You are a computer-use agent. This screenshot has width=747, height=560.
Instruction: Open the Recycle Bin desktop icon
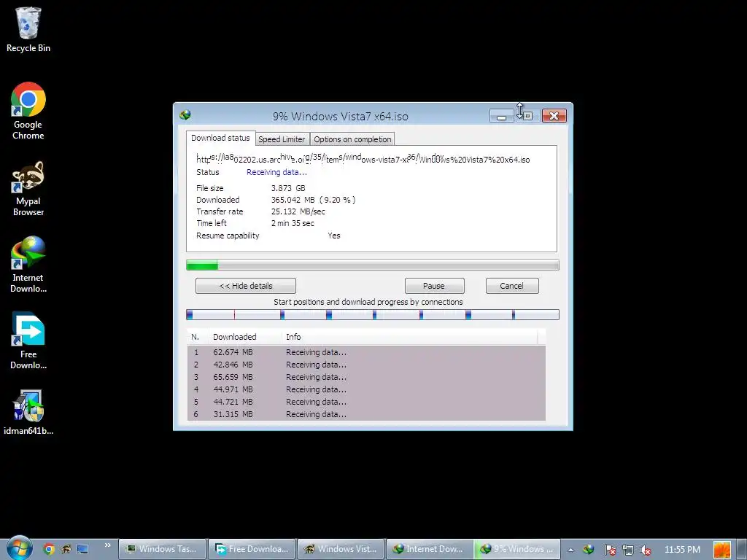tap(28, 29)
